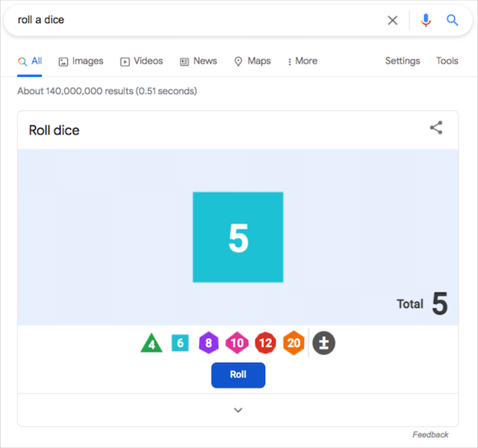The height and width of the screenshot is (448, 478).
Task: Open the More search options dropdown
Action: (x=302, y=61)
